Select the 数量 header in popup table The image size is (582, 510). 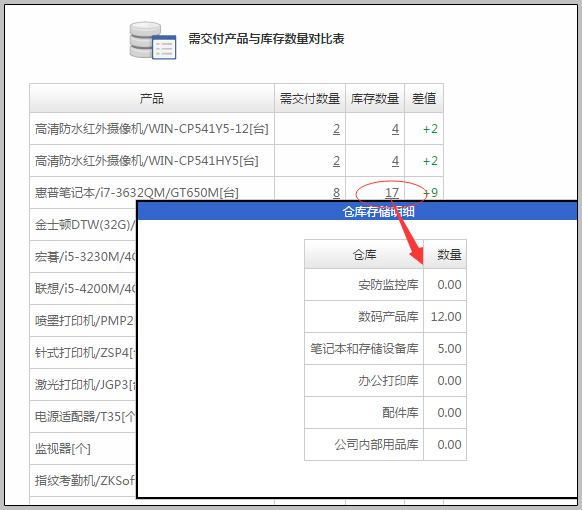point(445,255)
